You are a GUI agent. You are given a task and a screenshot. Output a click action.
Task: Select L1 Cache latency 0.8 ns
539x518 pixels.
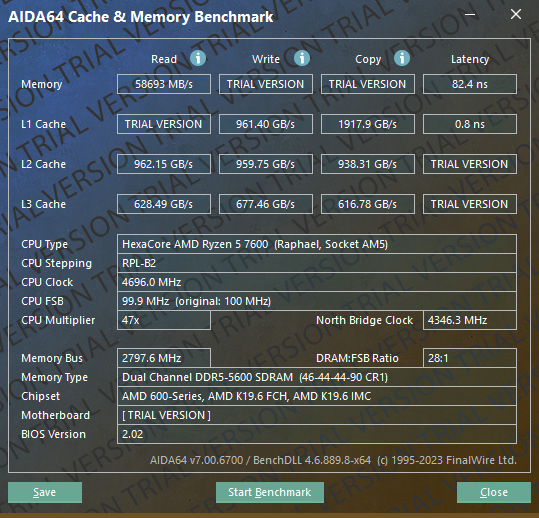[x=470, y=124]
